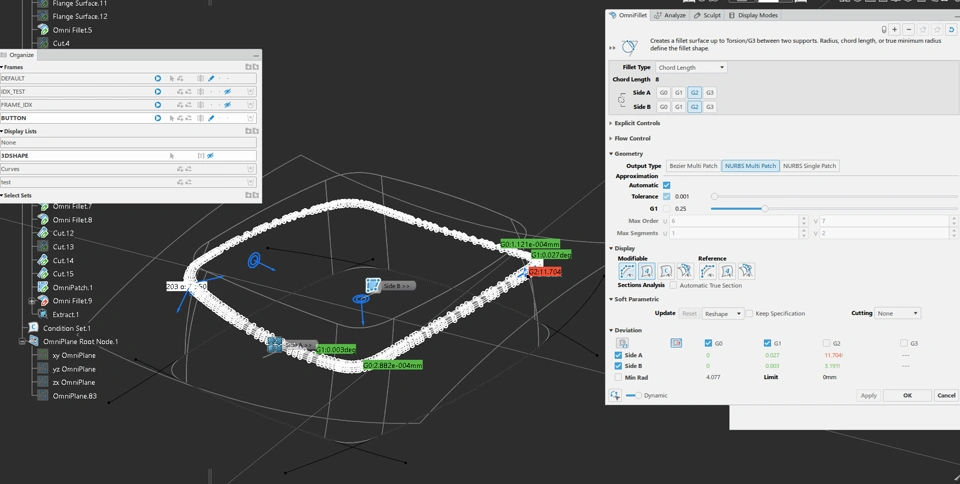Open the Reshape update dropdown
The height and width of the screenshot is (484, 960).
pos(723,313)
